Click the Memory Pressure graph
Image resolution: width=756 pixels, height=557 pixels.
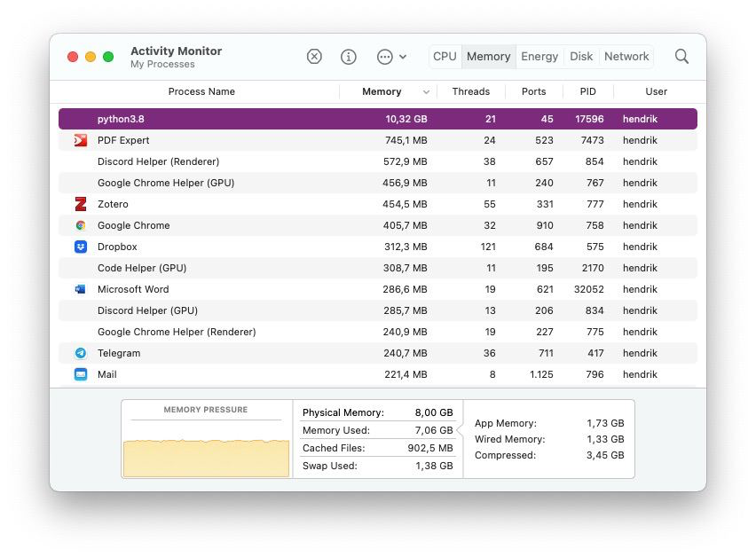click(206, 448)
